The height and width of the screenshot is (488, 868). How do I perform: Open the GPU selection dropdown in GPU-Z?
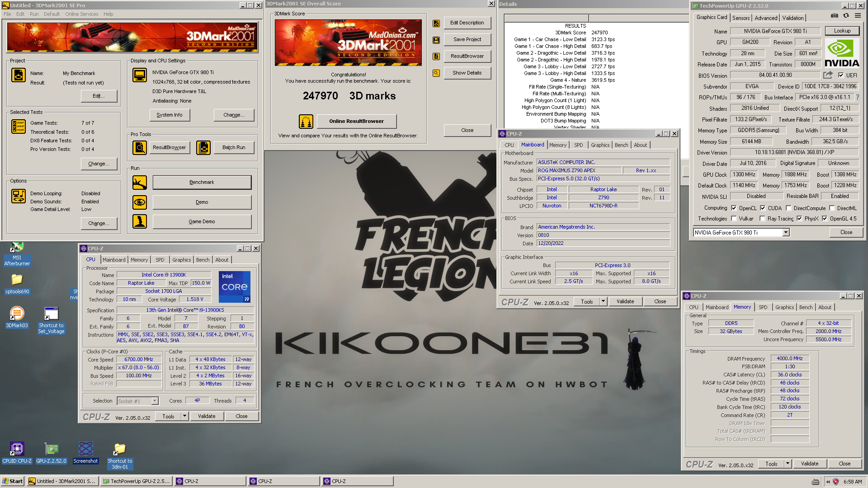[x=786, y=232]
